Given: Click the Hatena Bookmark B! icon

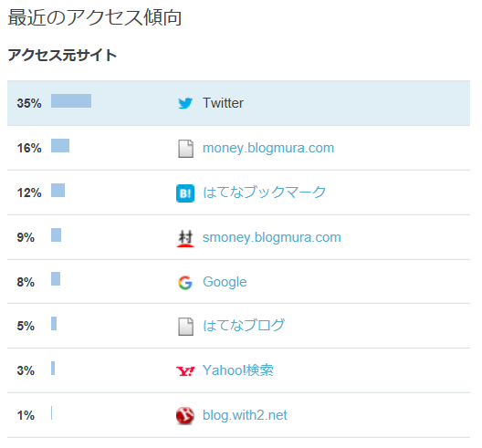Looking at the screenshot, I should [185, 193].
